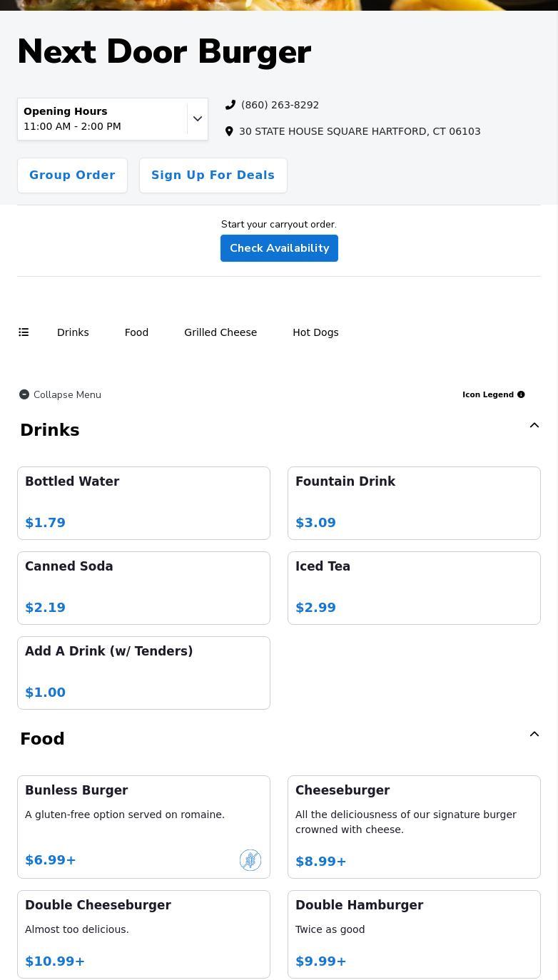Open the State House Square address link

point(360,131)
